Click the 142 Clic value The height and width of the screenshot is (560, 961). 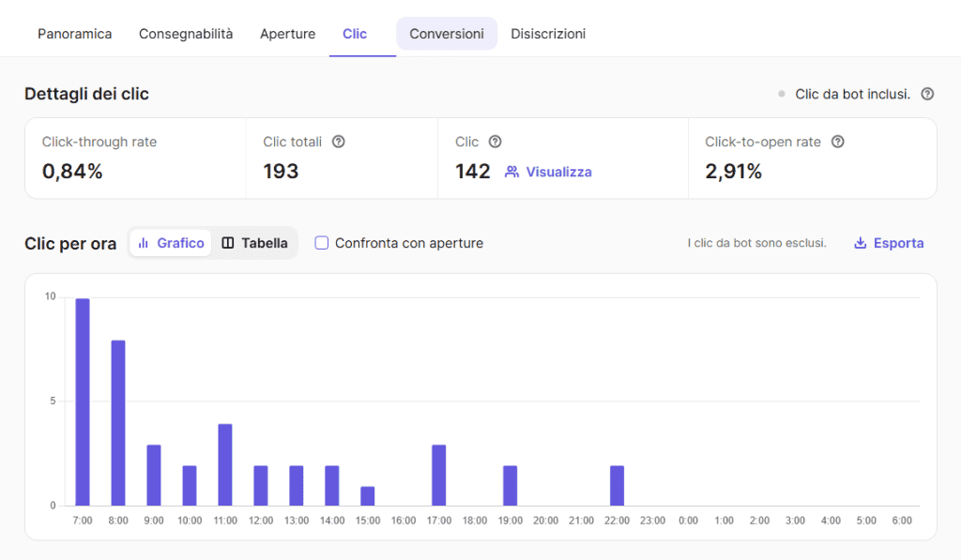(473, 172)
